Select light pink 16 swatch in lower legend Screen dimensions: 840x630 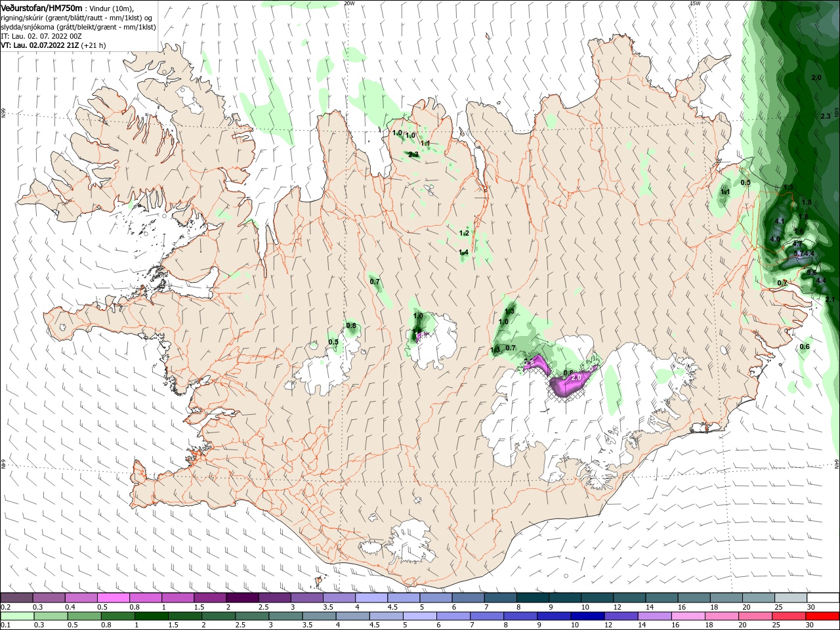(x=688, y=616)
